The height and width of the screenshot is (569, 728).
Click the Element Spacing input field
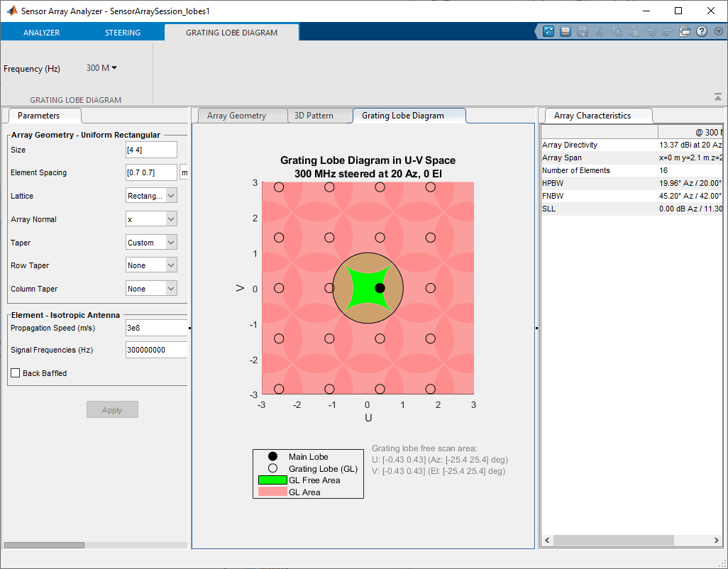pos(151,172)
